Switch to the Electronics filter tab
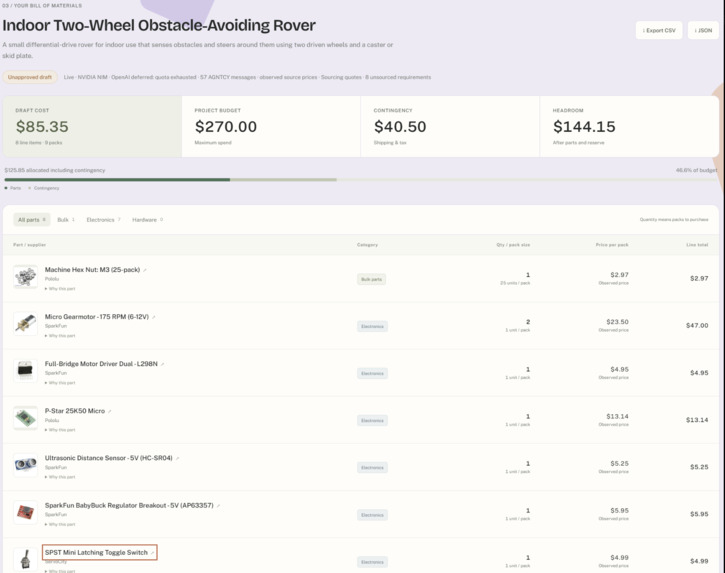The height and width of the screenshot is (573, 725). pyautogui.click(x=103, y=220)
